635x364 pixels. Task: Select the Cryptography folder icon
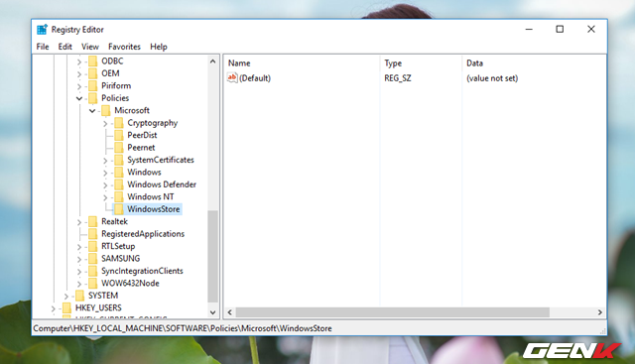(x=119, y=123)
